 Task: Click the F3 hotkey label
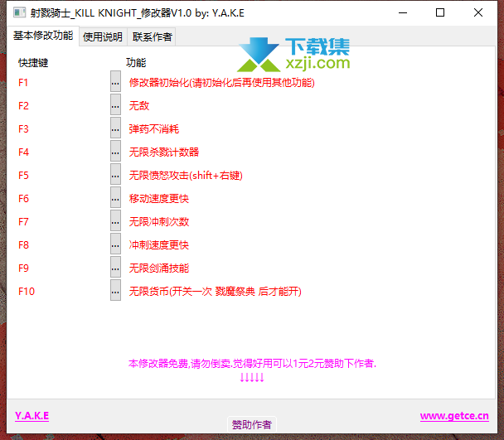coord(23,129)
